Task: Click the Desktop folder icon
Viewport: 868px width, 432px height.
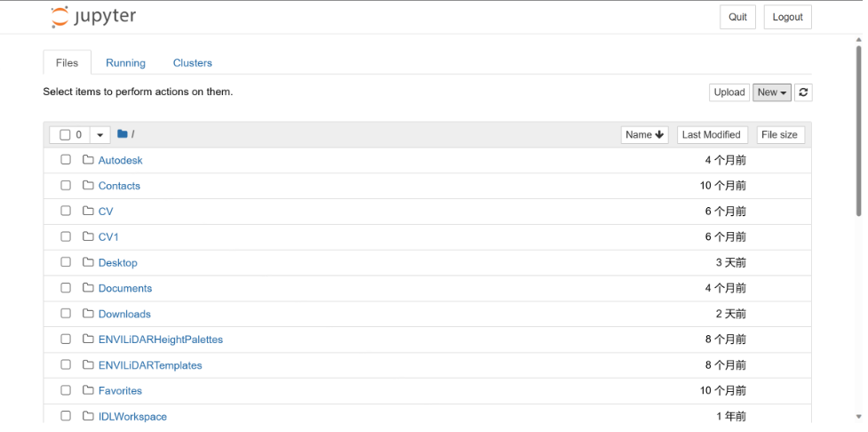Action: click(88, 262)
